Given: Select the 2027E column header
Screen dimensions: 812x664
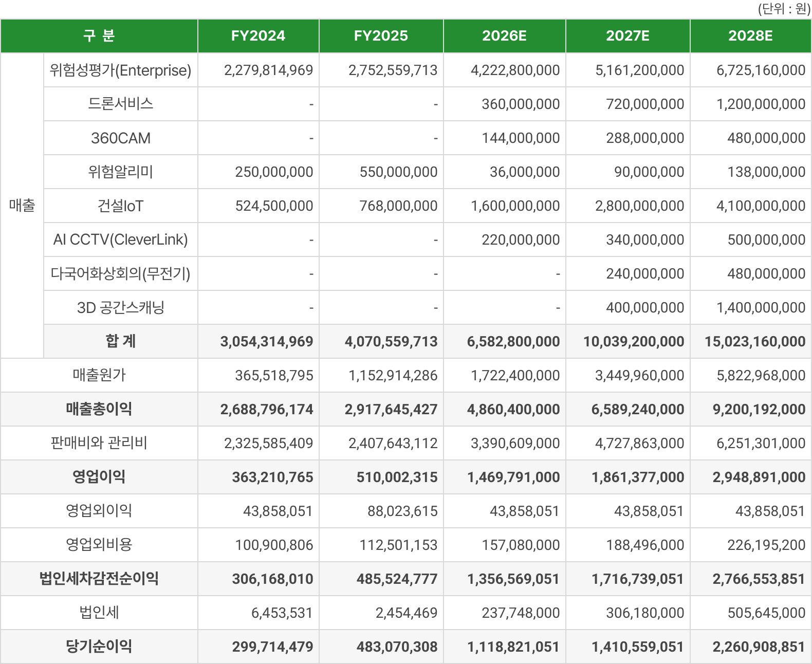Looking at the screenshot, I should tap(628, 36).
